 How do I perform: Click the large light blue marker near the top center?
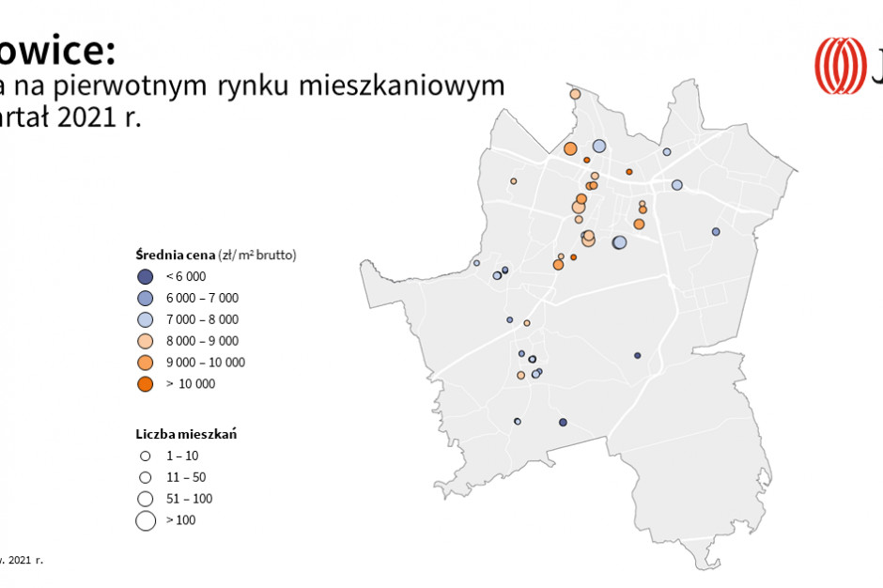click(x=599, y=147)
